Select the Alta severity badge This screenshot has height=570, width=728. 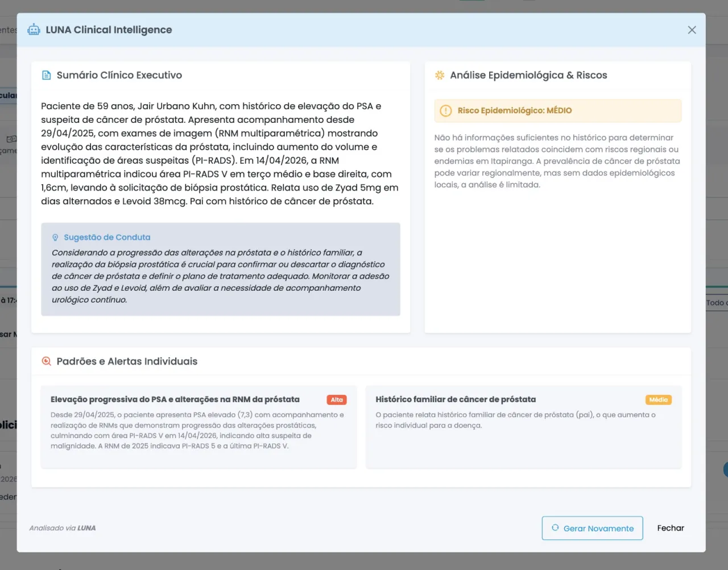click(337, 400)
